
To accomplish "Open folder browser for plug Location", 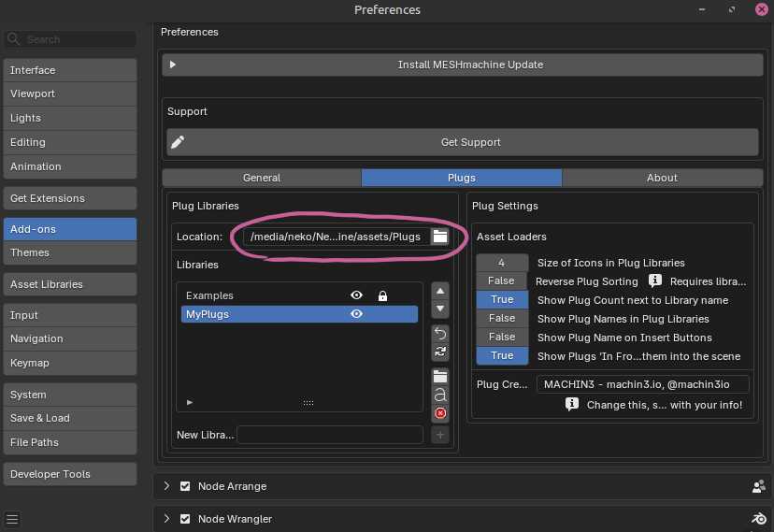I will tap(440, 237).
